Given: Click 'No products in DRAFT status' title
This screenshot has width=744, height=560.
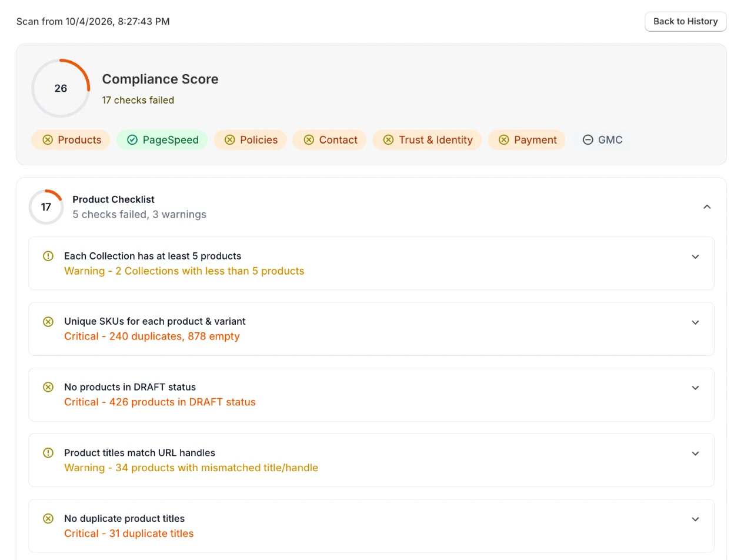Looking at the screenshot, I should coord(130,387).
